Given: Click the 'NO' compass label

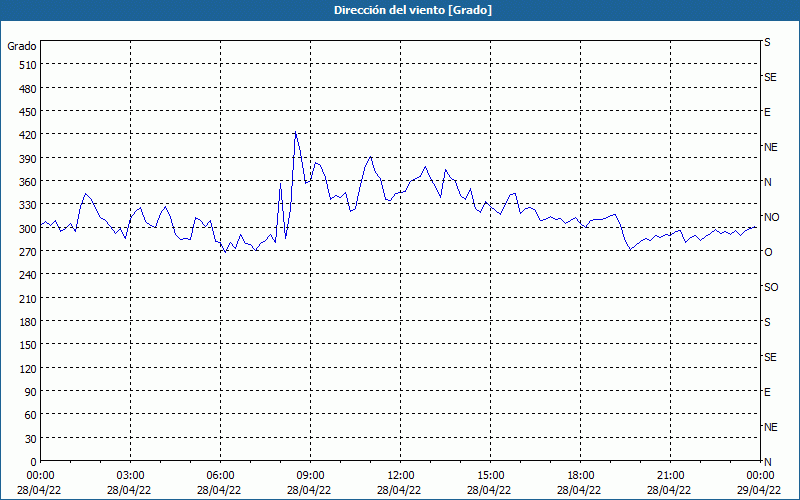Looking at the screenshot, I should tap(771, 217).
